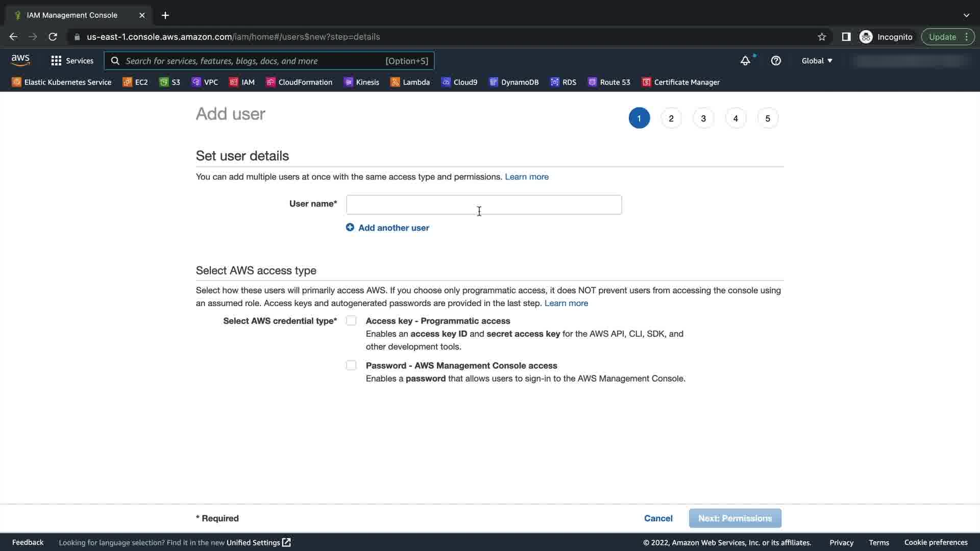Screen dimensions: 980x551
Task: Focus the User name input field
Action: click(484, 205)
